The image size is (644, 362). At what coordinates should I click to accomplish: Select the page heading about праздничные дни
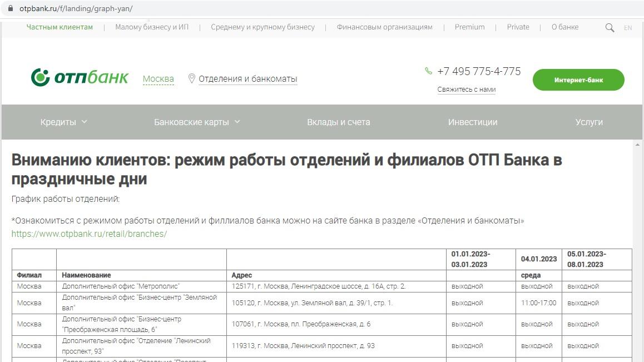pos(286,169)
